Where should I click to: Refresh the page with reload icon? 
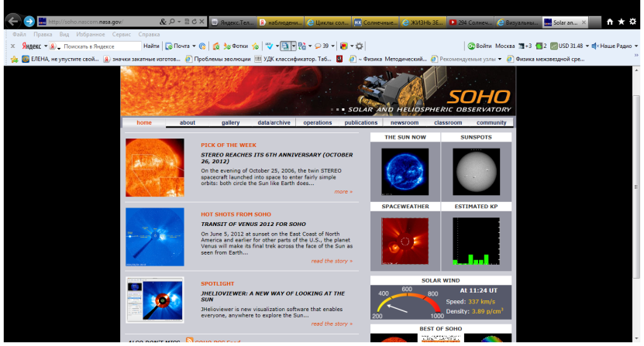(194, 22)
